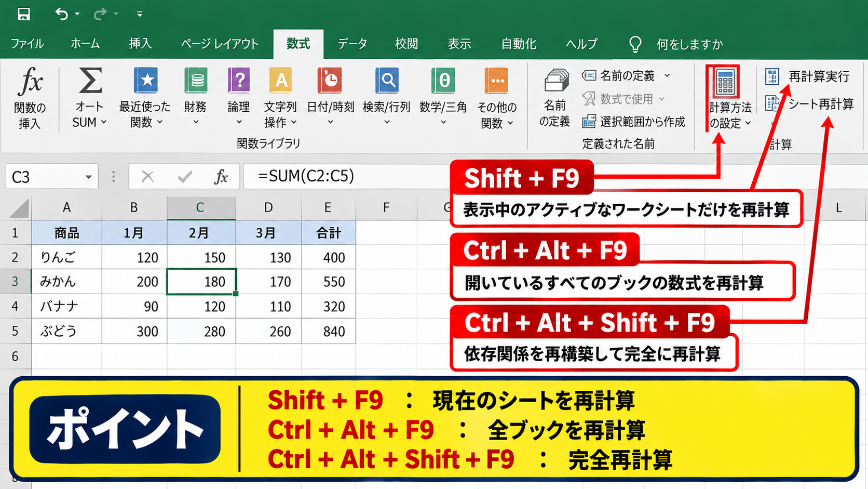Click the Redo arrow icon
The image size is (868, 489).
[100, 14]
